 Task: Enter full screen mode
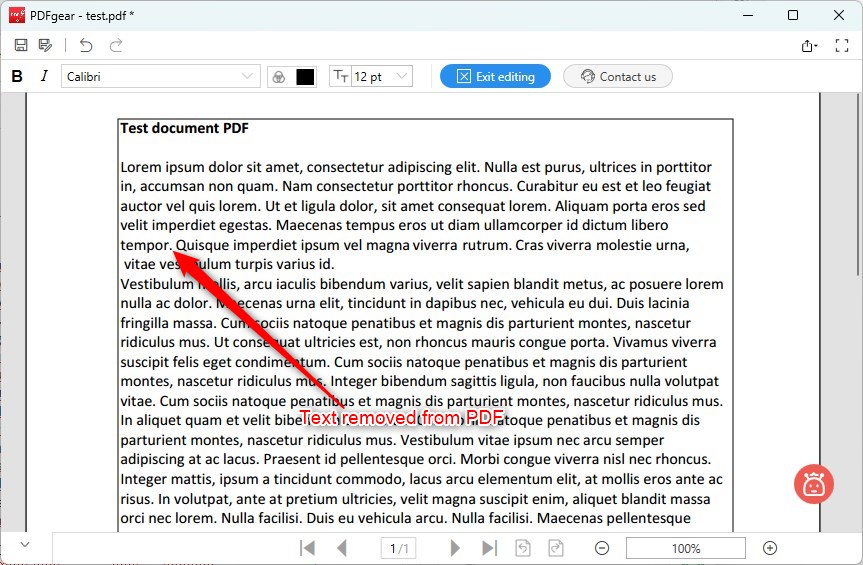pyautogui.click(x=842, y=46)
